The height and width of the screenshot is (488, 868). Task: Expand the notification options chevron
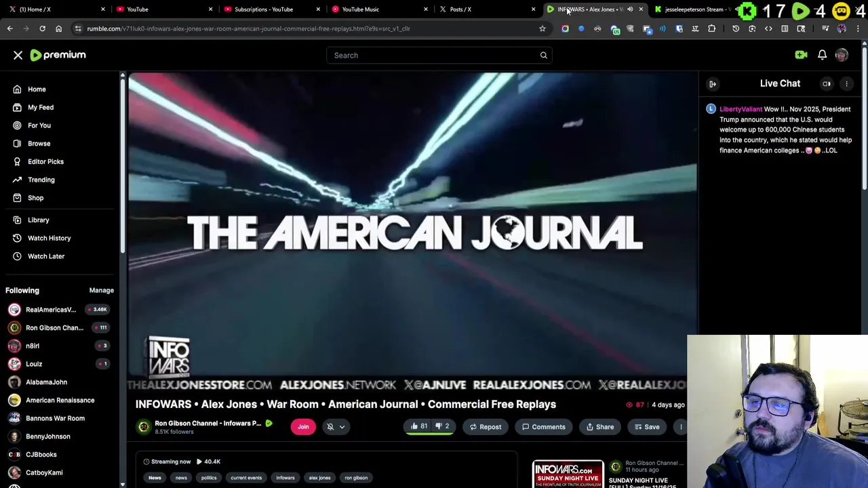pyautogui.click(x=342, y=427)
